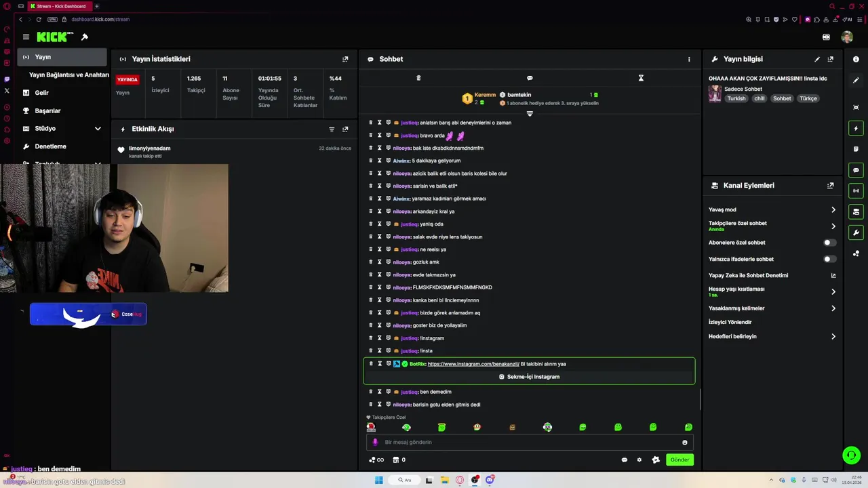The width and height of the screenshot is (868, 488).
Task: Toggle Abonelere özel sohbet switch
Action: pos(829,243)
